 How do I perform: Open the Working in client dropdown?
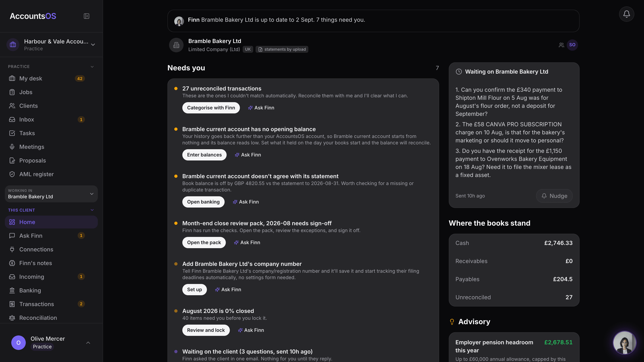point(51,194)
